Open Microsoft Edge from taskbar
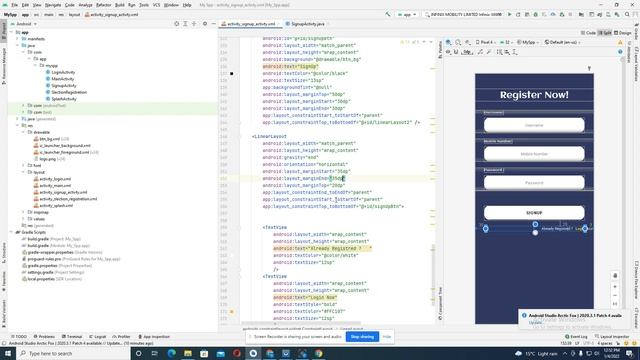Screen dimensions: 640x360 point(171,353)
